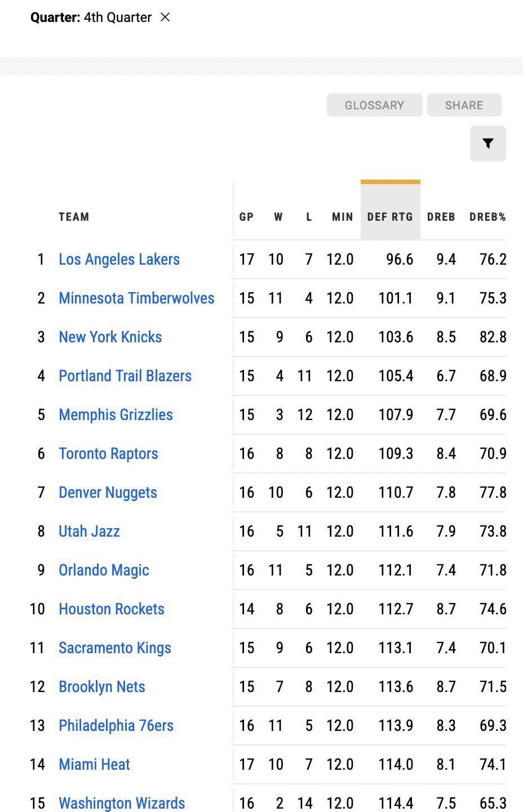Screen dimensions: 523x812
Task: Sort by GP column header
Action: [246, 217]
